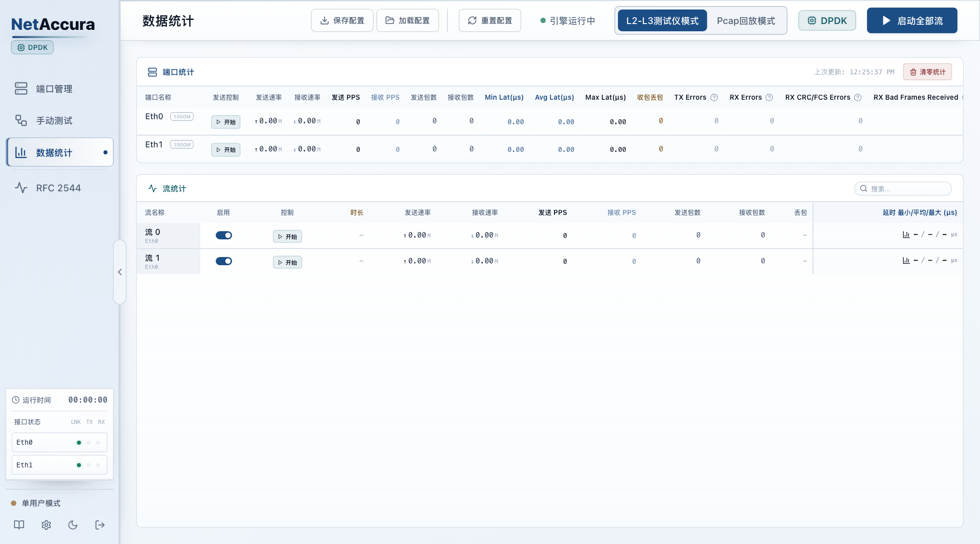Click 重置配置 button
This screenshot has width=980, height=544.
[x=490, y=20]
